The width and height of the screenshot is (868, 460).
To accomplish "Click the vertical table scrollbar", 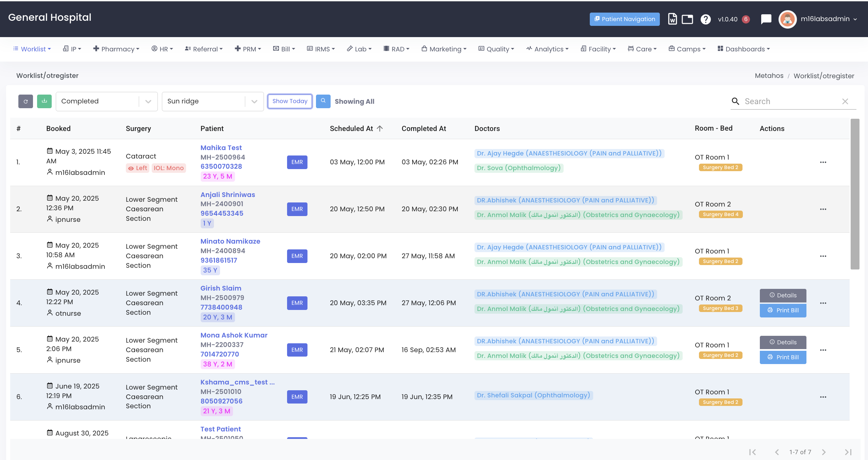I will point(855,194).
